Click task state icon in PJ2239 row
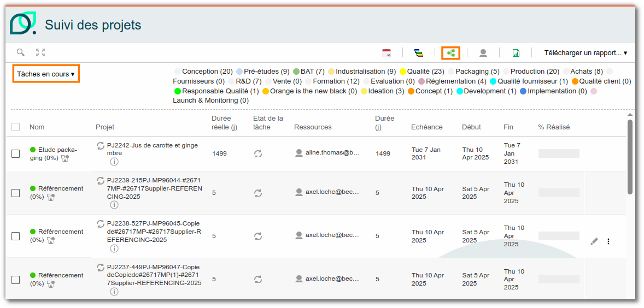 click(x=258, y=193)
